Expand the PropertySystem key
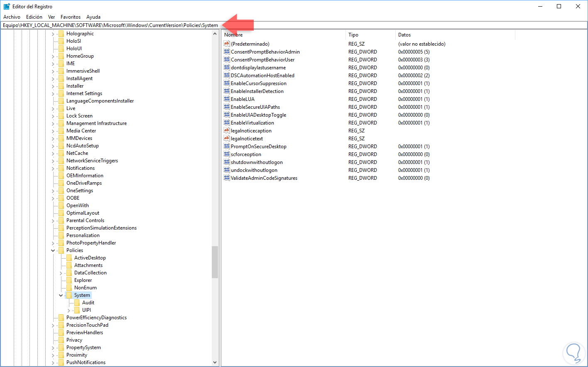 click(x=53, y=348)
